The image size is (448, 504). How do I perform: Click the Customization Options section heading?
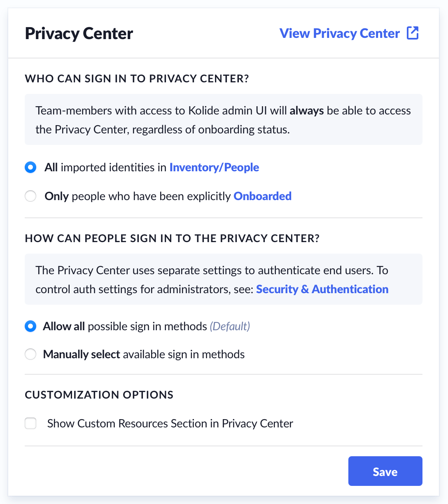[99, 395]
